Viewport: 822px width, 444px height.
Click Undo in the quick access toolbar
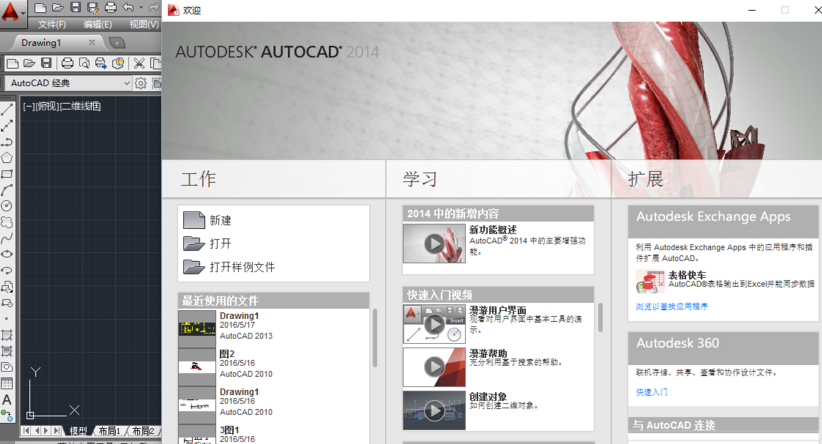tap(128, 7)
